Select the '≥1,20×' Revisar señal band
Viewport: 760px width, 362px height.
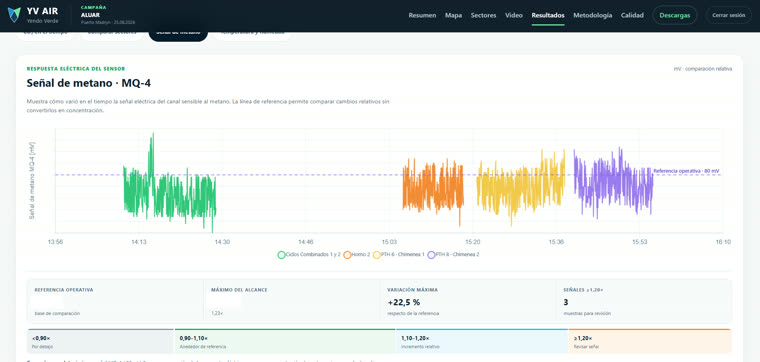650,342
